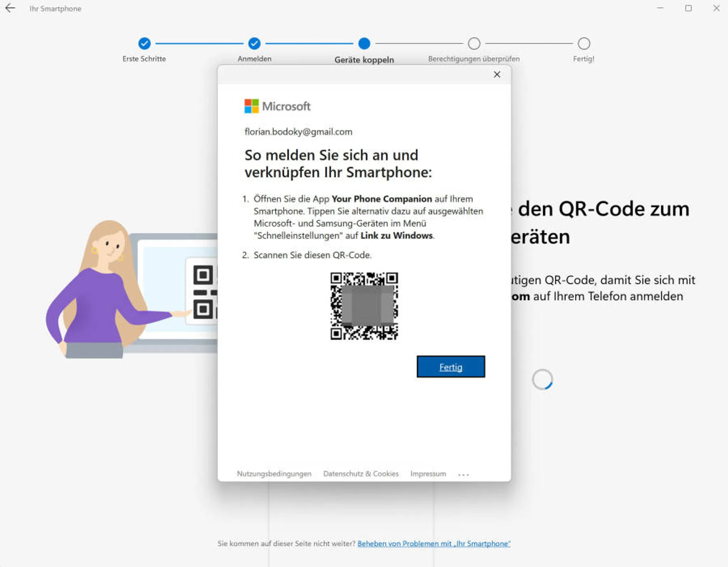Select the Anmelden step checkmark
This screenshot has width=728, height=567.
pos(254,43)
